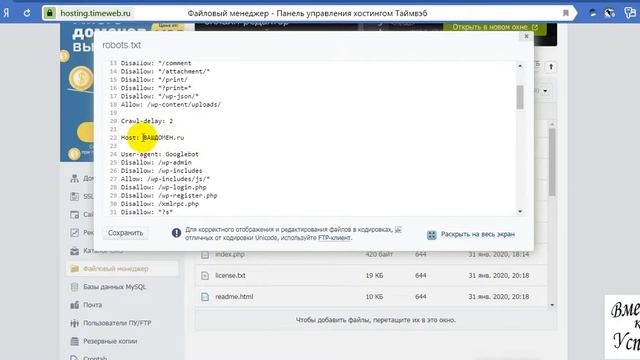
Task: Expand editor via Раскрыть на весь экран
Action: [x=478, y=234]
